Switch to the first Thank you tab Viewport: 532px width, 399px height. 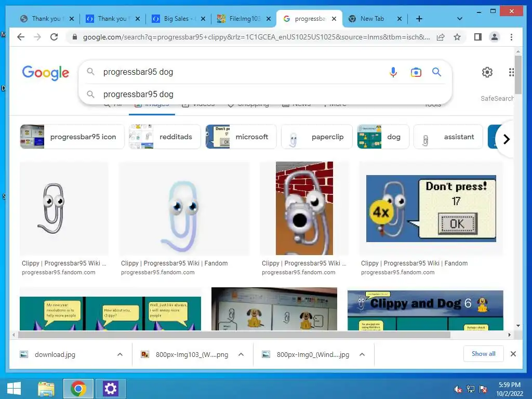click(47, 19)
